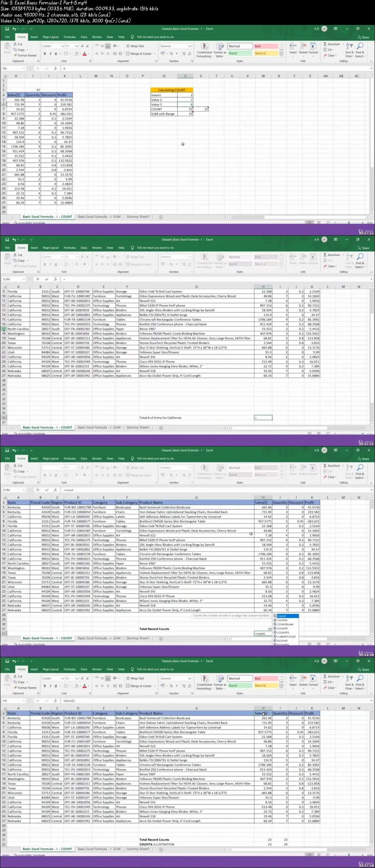375x868 pixels.
Task: Add a new sheet in the 00:01:56 frame
Action: click(161, 217)
